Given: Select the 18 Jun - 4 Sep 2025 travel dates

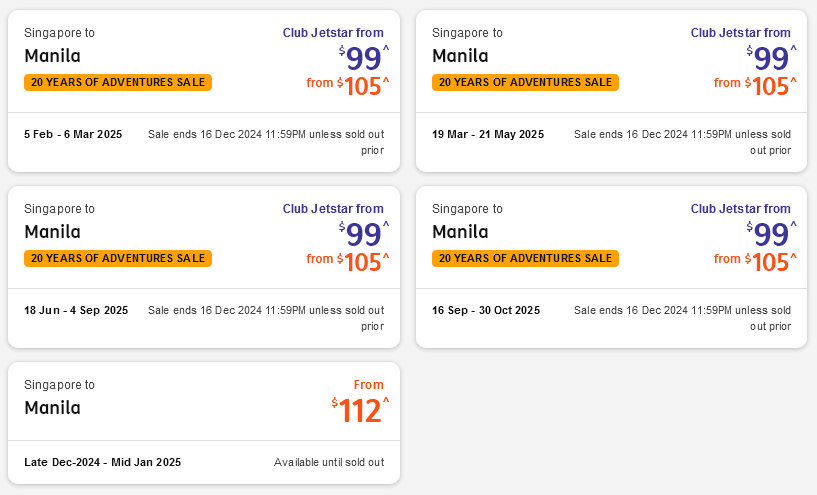Looking at the screenshot, I should coord(76,310).
